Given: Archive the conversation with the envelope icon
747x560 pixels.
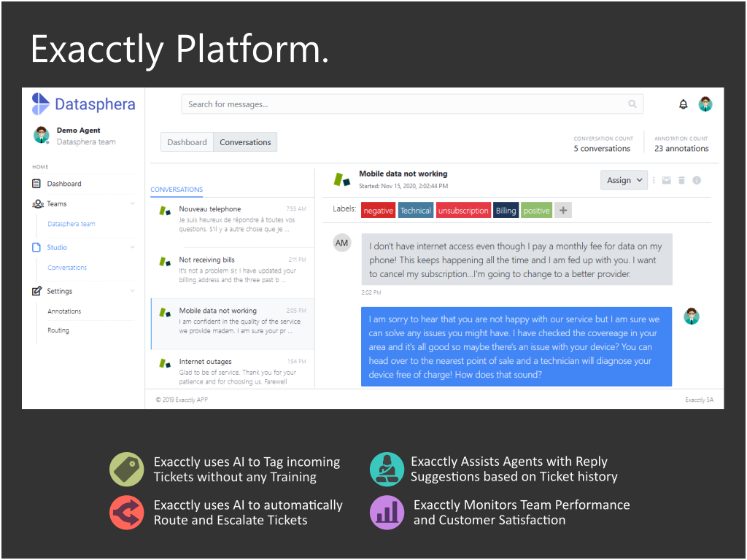Looking at the screenshot, I should tap(667, 181).
